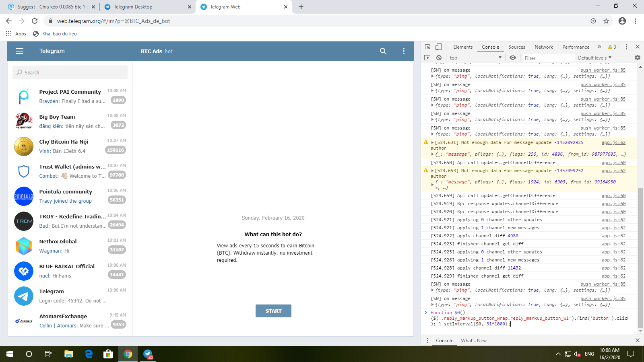This screenshot has width=644, height=362.
Task: Expand the warning for update -1452092925
Action: [432, 142]
